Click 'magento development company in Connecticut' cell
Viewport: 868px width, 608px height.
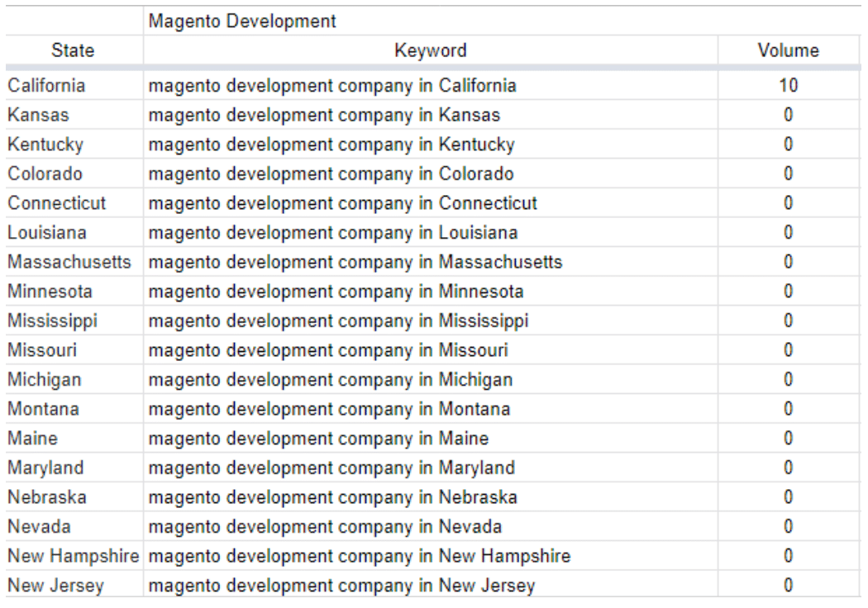(430, 202)
